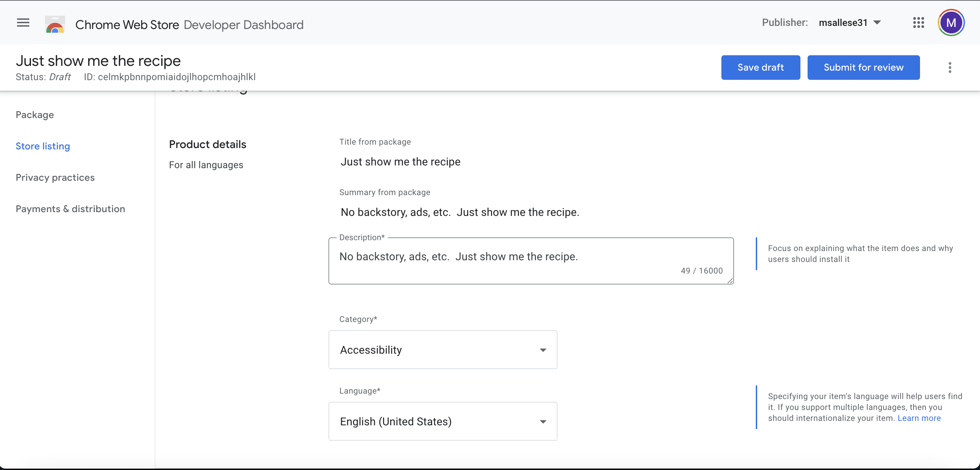Click the Save draft button
Image resolution: width=980 pixels, height=470 pixels.
[x=761, y=68]
